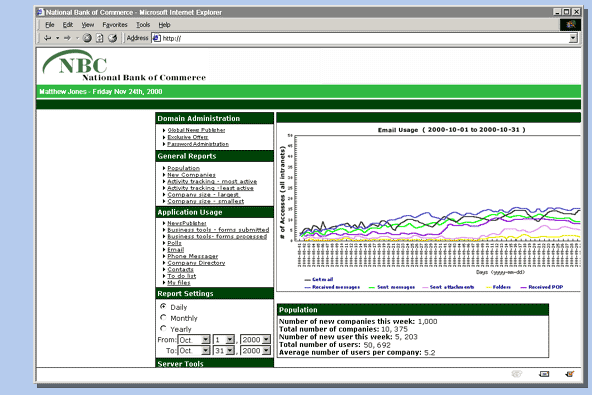Click the Folders legend entry
This screenshot has width=592, height=395.
click(x=498, y=287)
